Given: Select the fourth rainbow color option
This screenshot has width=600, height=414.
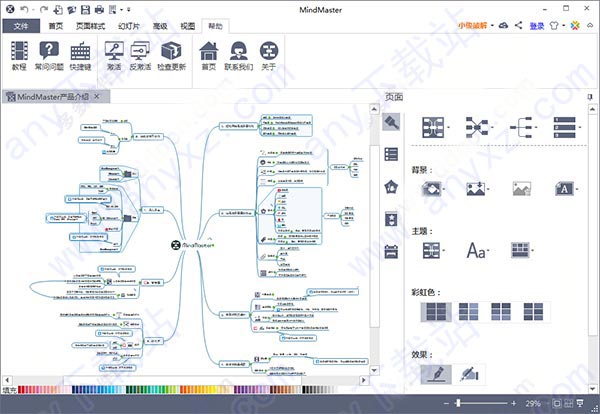Looking at the screenshot, I should coord(533,311).
